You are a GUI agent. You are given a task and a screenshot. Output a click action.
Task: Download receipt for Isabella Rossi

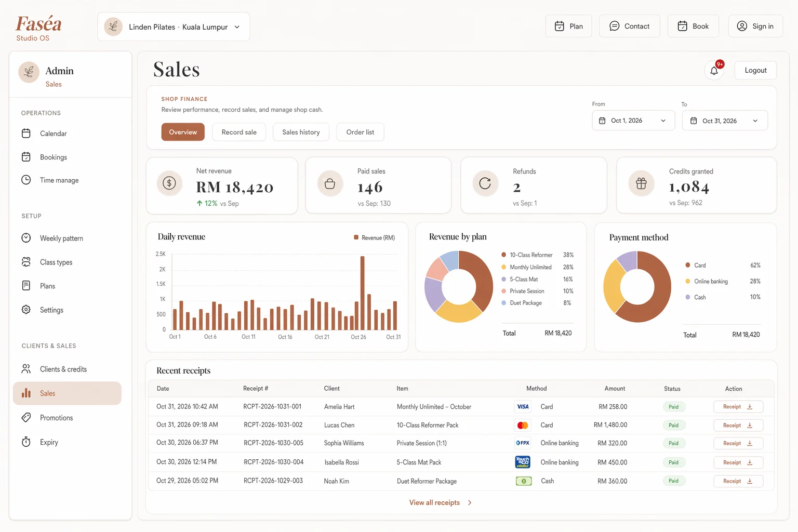tap(738, 462)
